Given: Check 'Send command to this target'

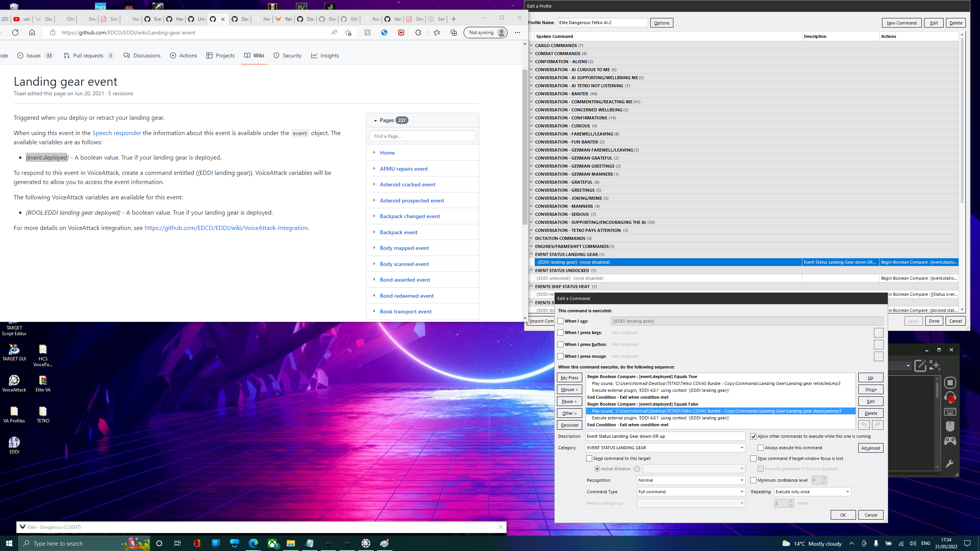Looking at the screenshot, I should point(589,458).
